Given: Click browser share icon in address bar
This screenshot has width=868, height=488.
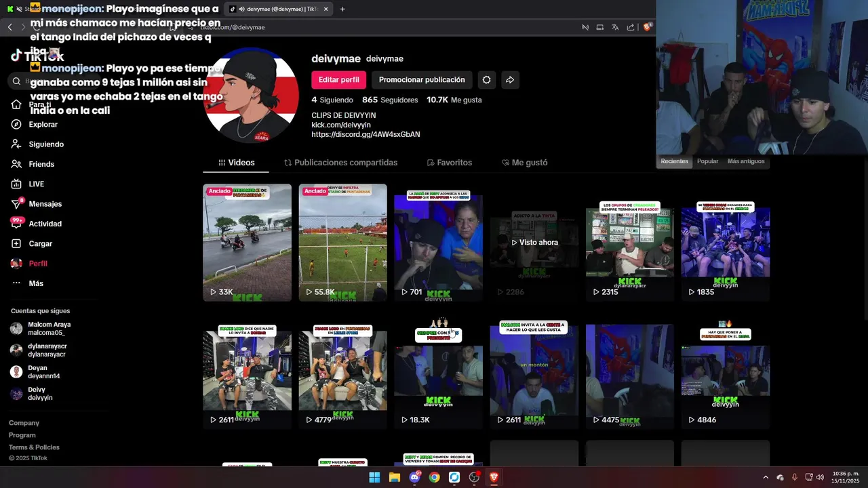Looking at the screenshot, I should coord(631,27).
